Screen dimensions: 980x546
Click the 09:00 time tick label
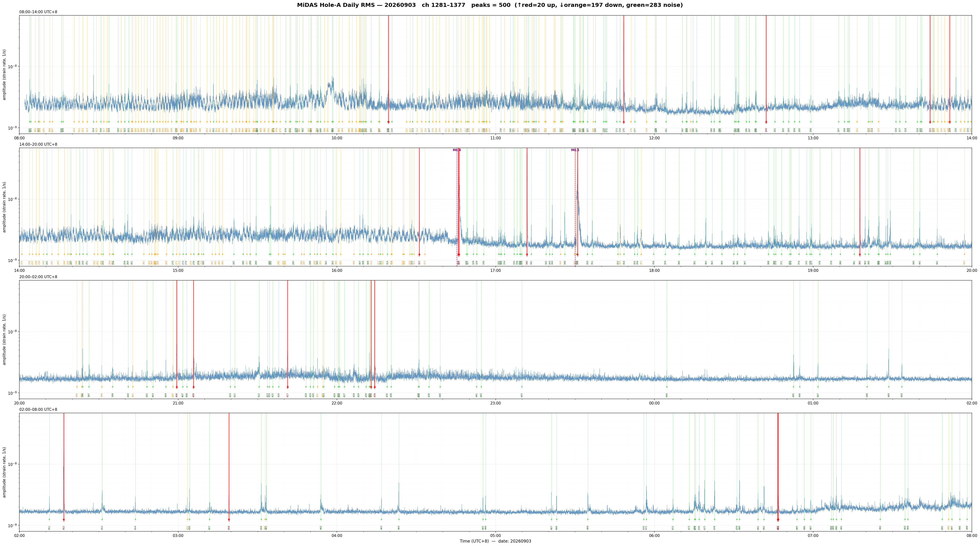click(178, 138)
